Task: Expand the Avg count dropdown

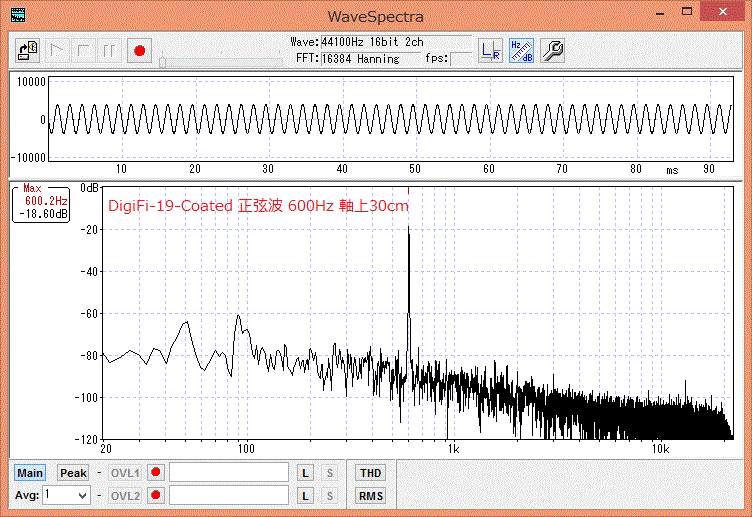Action: pyautogui.click(x=82, y=495)
